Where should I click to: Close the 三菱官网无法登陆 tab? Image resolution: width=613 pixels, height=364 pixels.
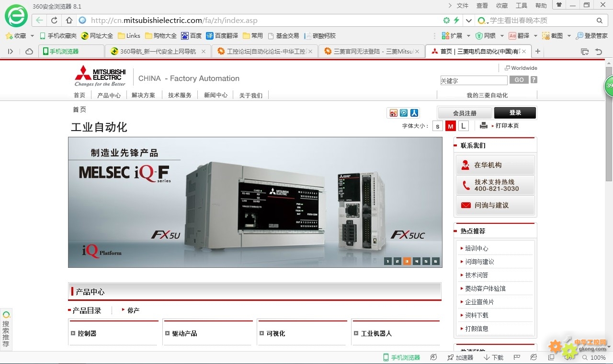[x=417, y=51]
